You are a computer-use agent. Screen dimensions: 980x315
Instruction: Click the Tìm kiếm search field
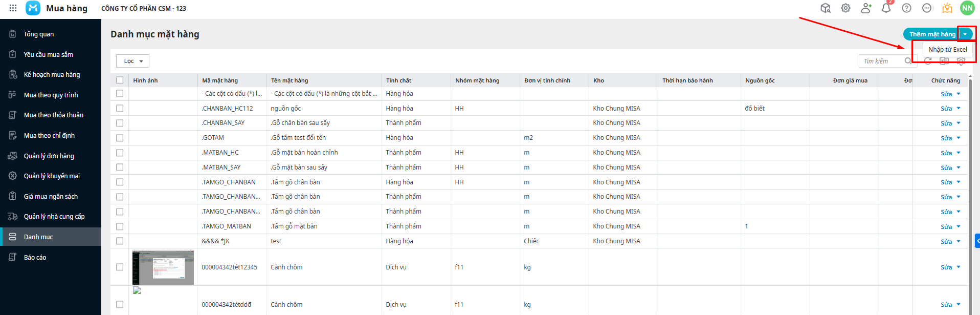pos(881,61)
